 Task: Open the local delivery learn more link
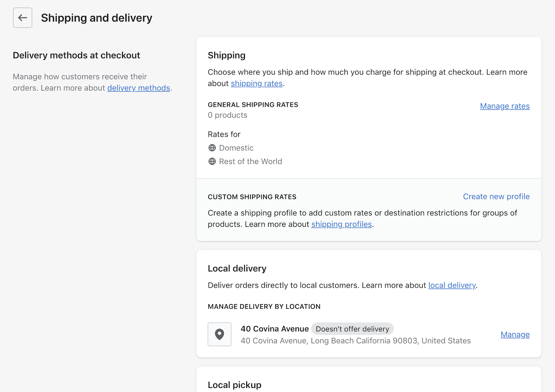click(x=452, y=285)
